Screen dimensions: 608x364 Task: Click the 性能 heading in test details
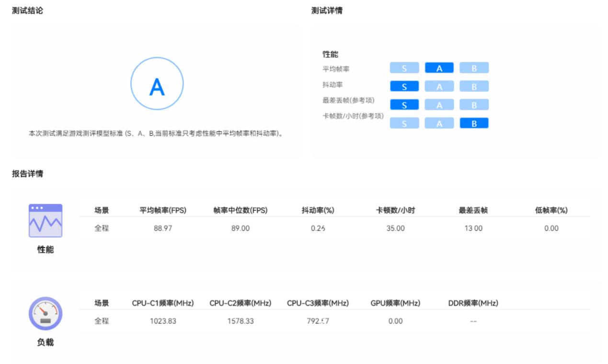(x=331, y=55)
